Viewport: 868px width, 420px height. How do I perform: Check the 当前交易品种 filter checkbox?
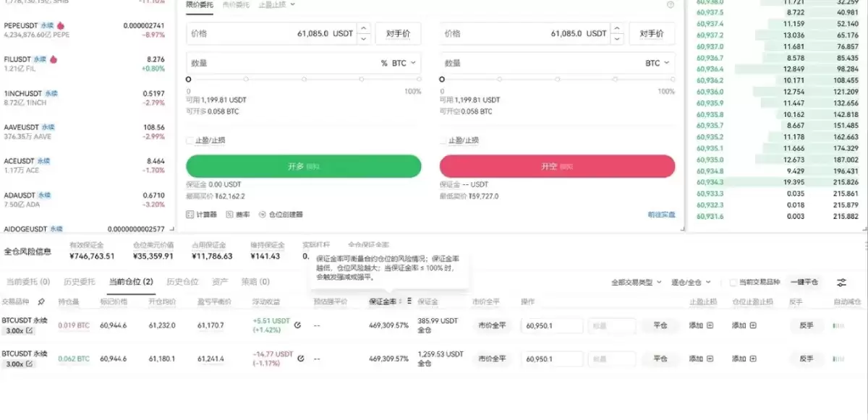point(733,283)
